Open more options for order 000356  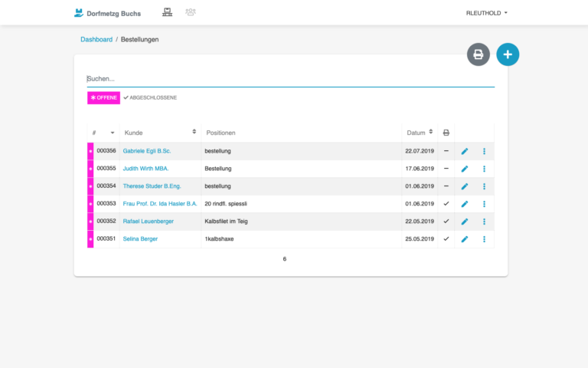[484, 151]
